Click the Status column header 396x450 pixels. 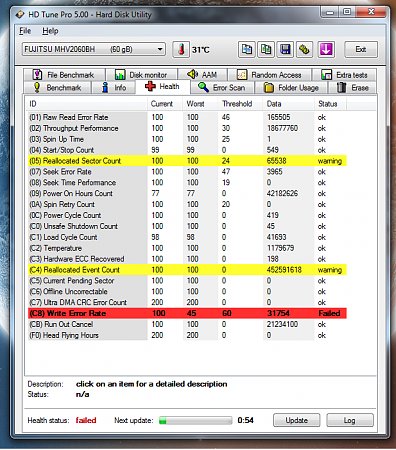click(330, 104)
